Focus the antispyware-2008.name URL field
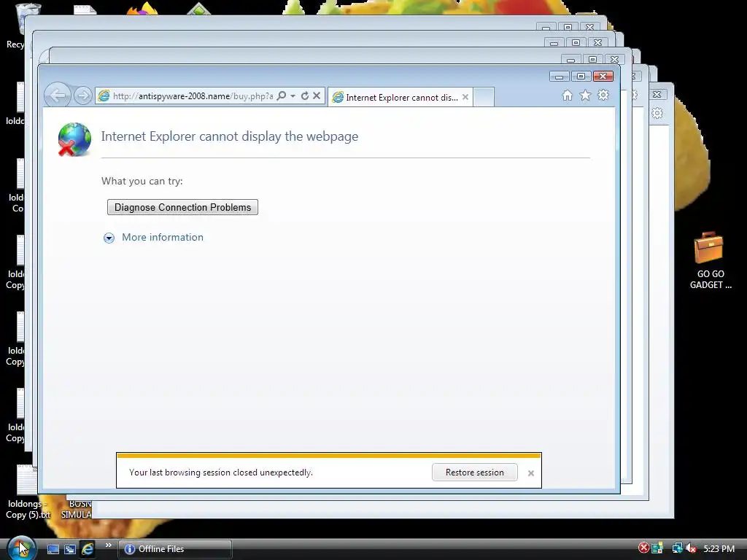Screen dimensions: 747x560 click(193, 96)
